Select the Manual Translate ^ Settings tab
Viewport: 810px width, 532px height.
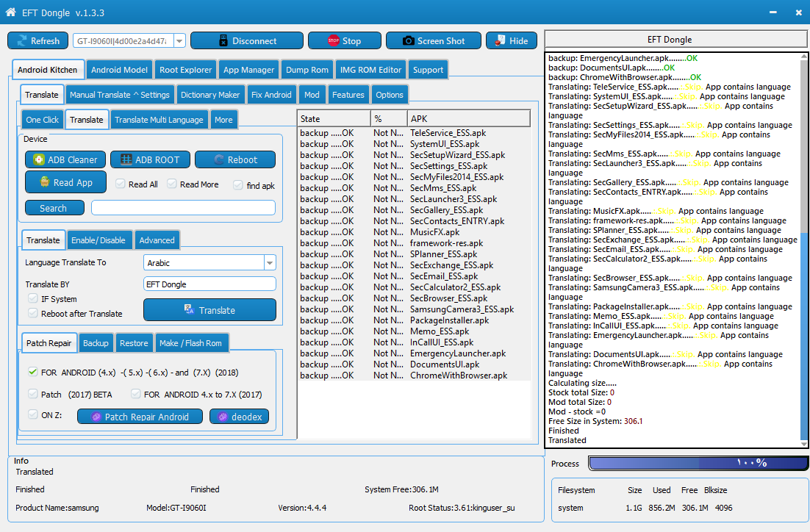click(120, 95)
